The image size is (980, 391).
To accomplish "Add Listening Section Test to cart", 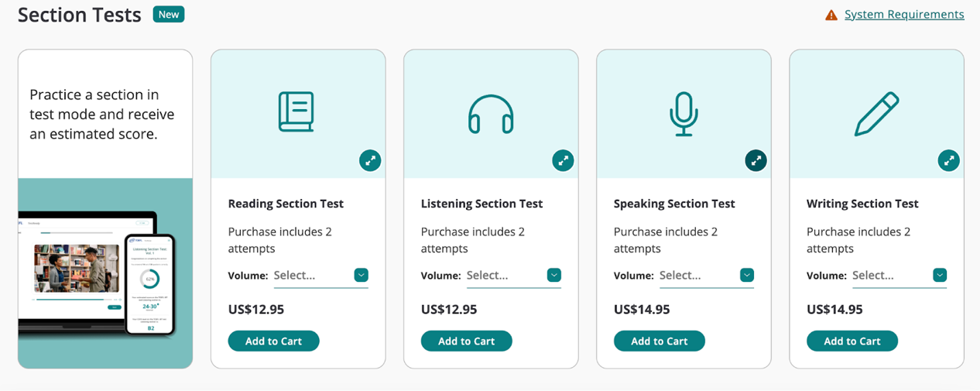I will [466, 341].
